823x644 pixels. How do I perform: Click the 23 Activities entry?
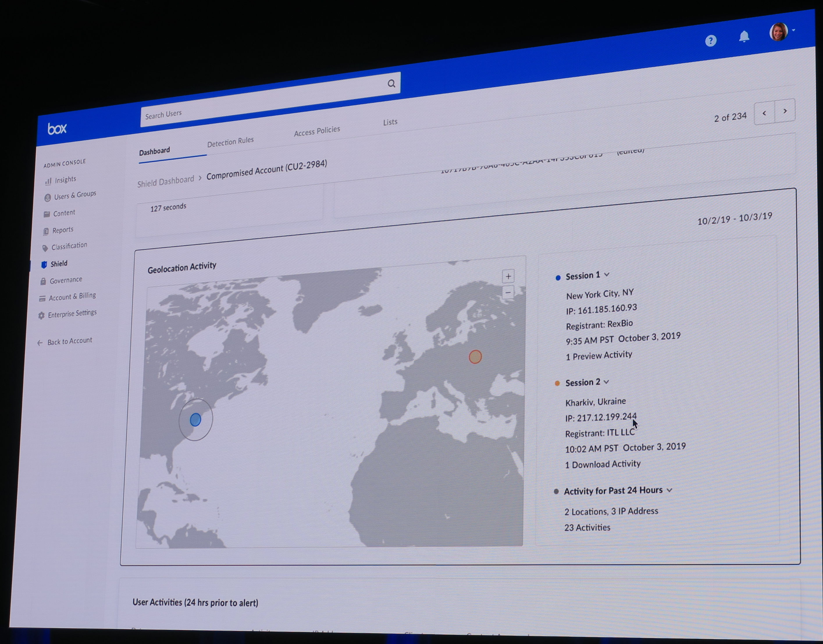pyautogui.click(x=587, y=527)
